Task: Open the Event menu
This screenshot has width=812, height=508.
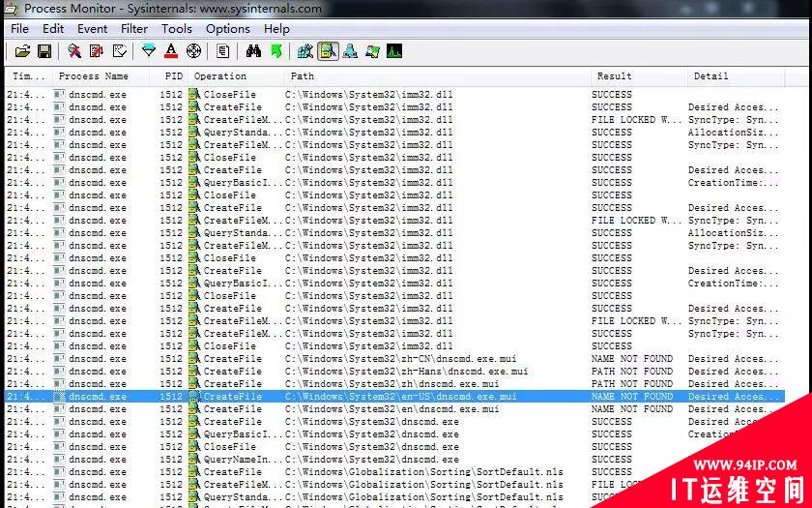Action: [92, 29]
